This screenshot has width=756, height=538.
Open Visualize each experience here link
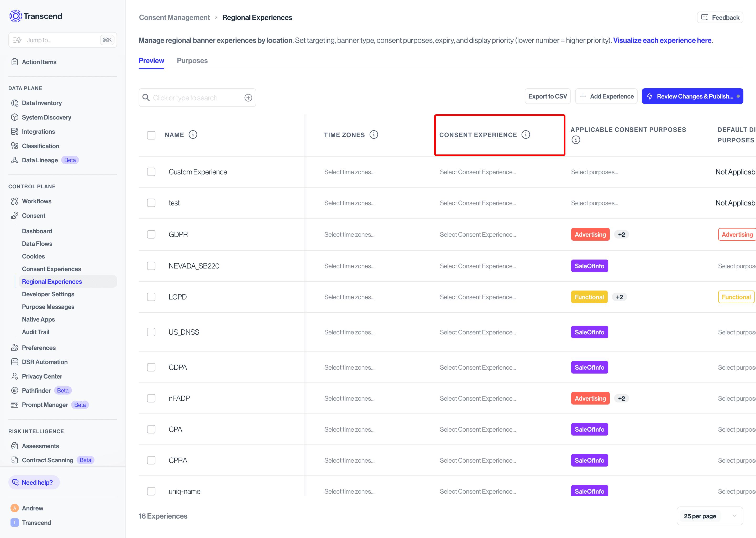(662, 40)
